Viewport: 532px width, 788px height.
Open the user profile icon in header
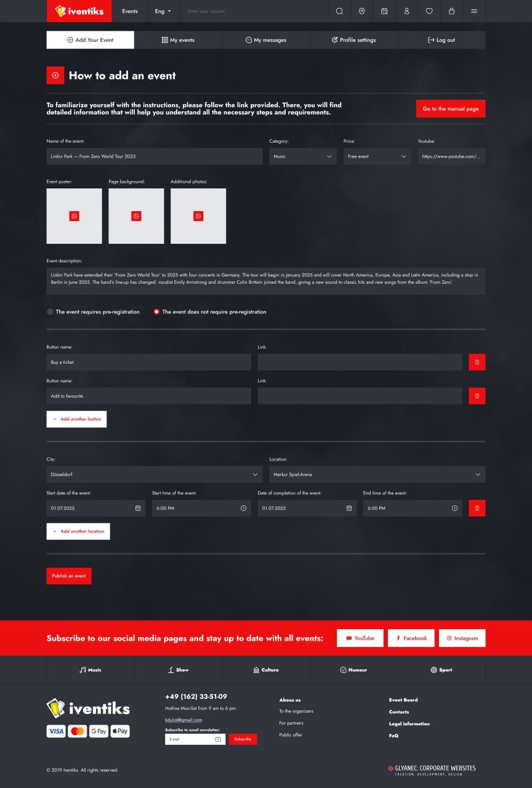pyautogui.click(x=406, y=11)
